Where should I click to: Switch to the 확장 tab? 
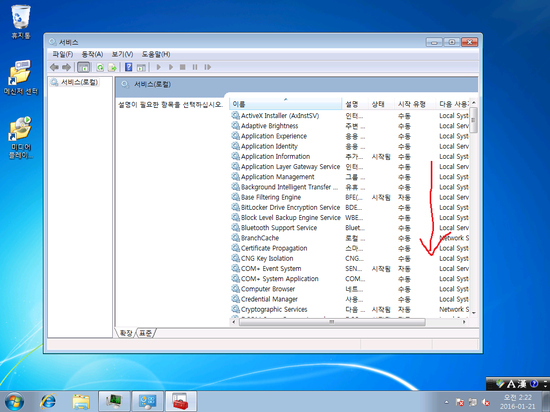coord(126,333)
